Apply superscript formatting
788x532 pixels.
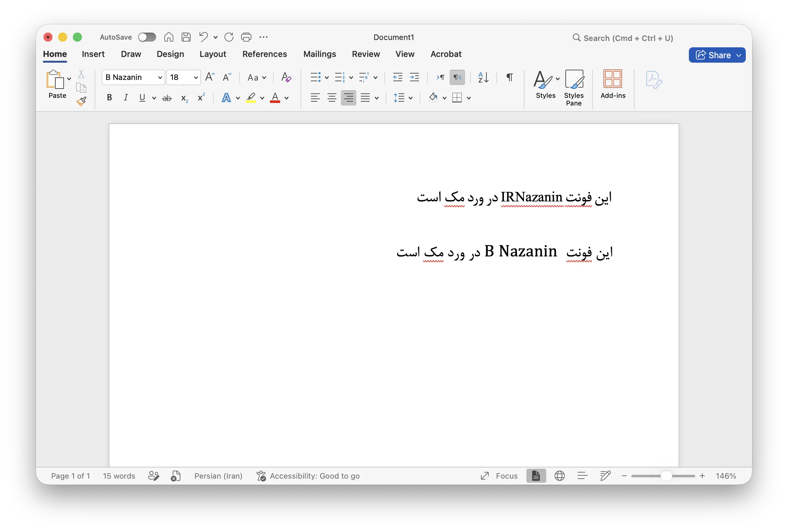point(201,97)
